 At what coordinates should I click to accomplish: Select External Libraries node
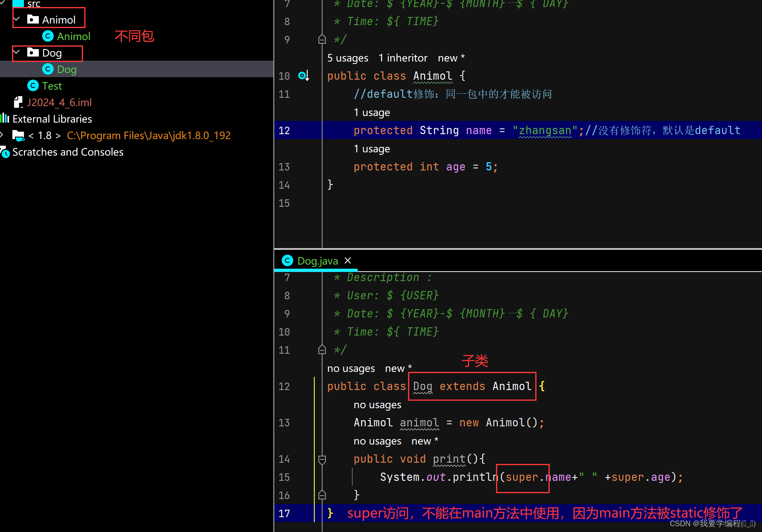(52, 119)
